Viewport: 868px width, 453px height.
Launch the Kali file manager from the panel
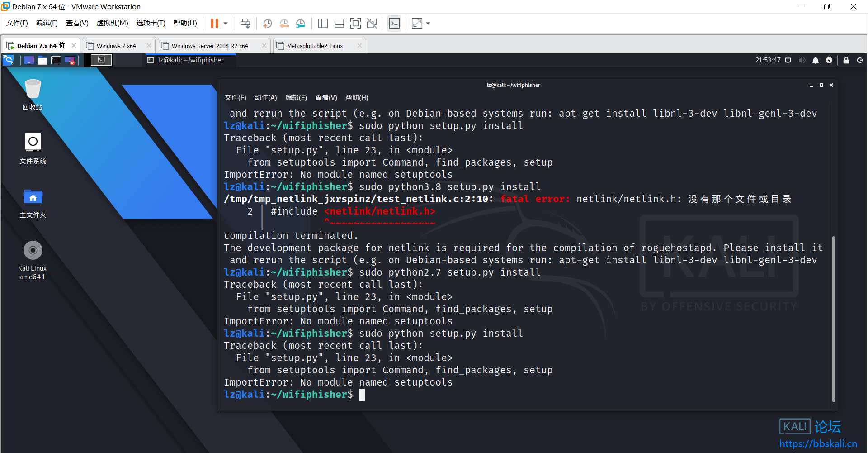[42, 60]
